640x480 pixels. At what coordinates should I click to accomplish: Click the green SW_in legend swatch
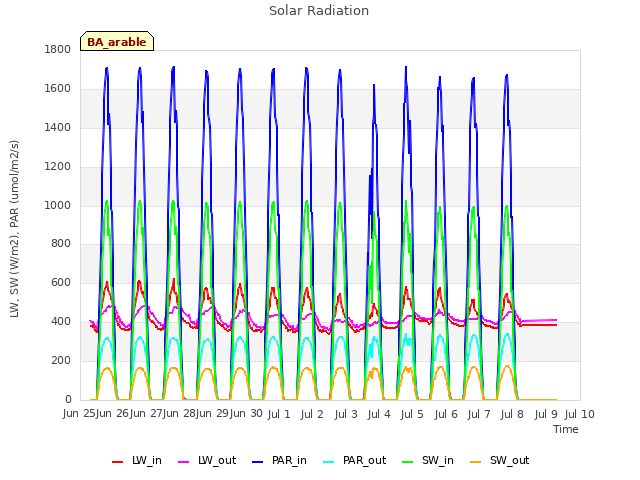408,462
